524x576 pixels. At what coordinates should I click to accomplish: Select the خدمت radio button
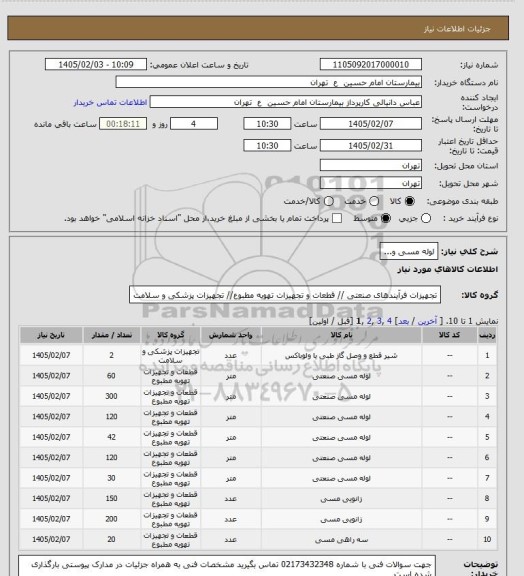[374, 201]
